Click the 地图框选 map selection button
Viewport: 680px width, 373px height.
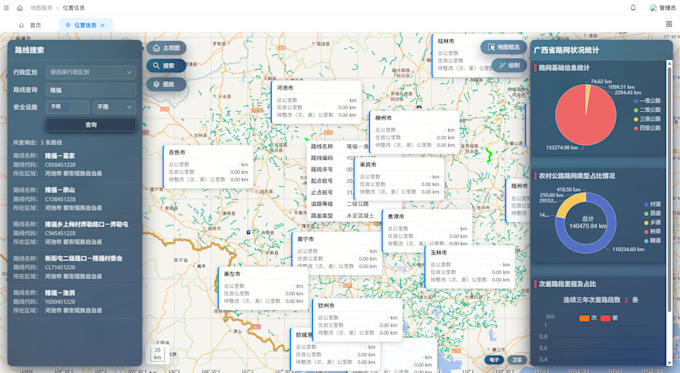(503, 47)
